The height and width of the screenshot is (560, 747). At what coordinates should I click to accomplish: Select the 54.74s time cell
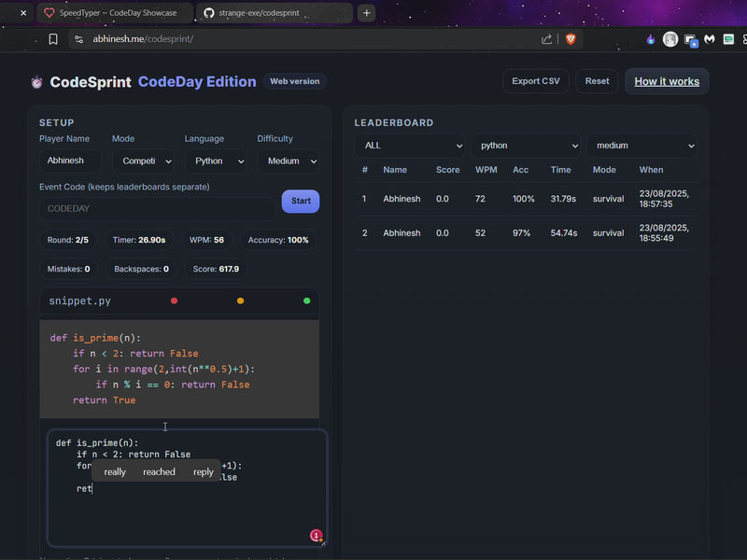pyautogui.click(x=564, y=233)
